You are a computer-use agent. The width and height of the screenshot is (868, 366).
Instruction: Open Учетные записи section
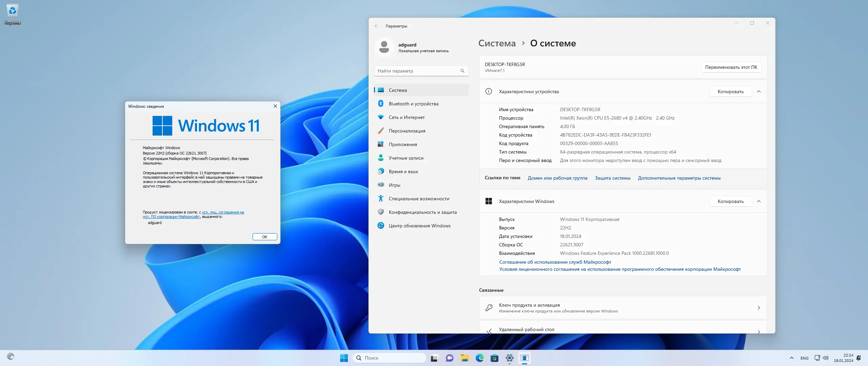pyautogui.click(x=406, y=158)
